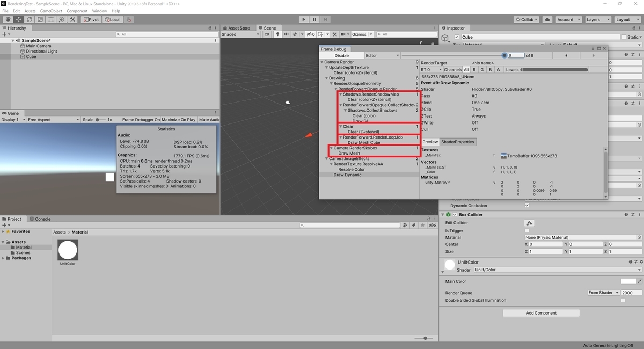Click the Main Color white swatch
Image resolution: width=644 pixels, height=349 pixels.
tap(628, 281)
